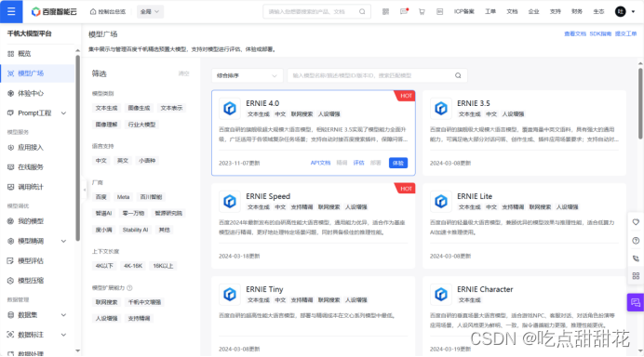The height and width of the screenshot is (357, 644).
Task: Click the 概览 sidebar icon
Action: click(x=10, y=54)
